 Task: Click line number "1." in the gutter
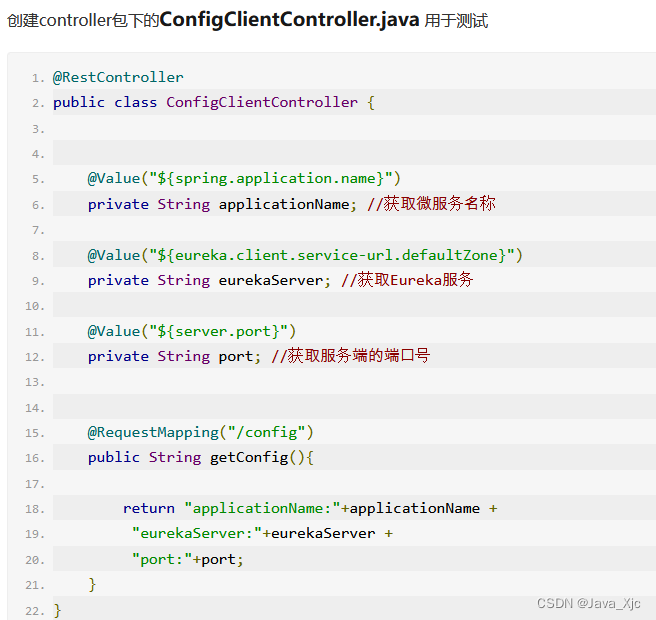pyautogui.click(x=38, y=78)
